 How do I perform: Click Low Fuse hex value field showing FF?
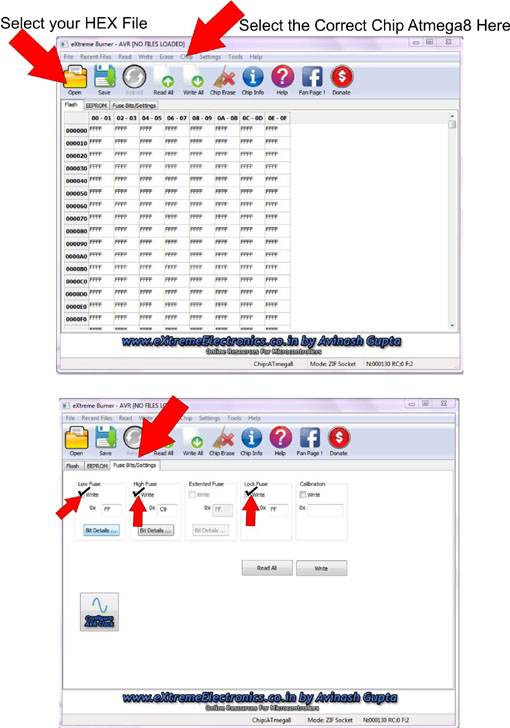[x=111, y=510]
